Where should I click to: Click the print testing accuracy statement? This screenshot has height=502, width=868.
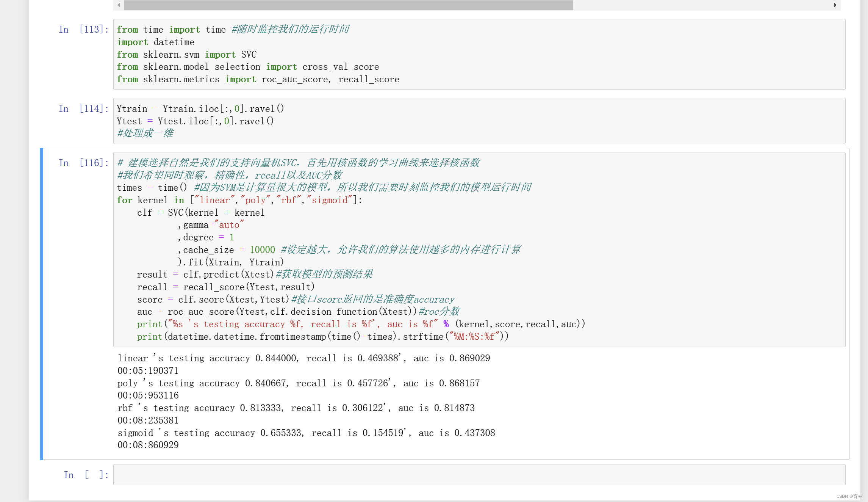coord(361,324)
